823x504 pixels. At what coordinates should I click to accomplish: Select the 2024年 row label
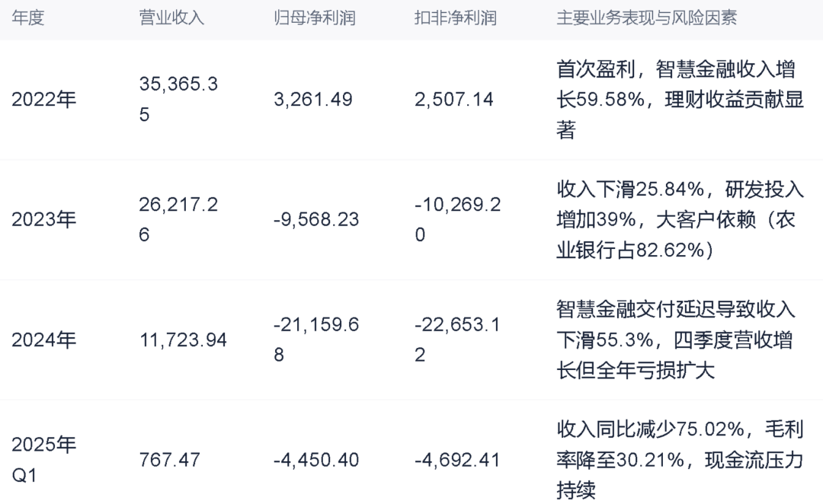(43, 340)
